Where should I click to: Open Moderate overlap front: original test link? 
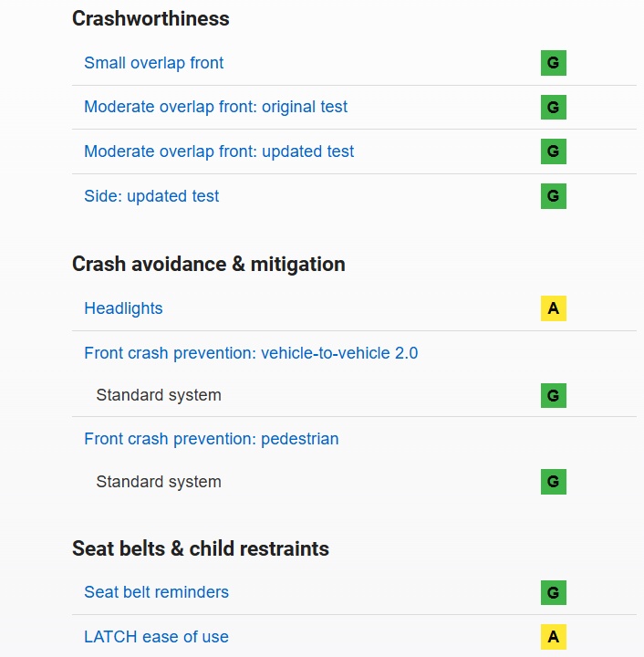tap(215, 107)
